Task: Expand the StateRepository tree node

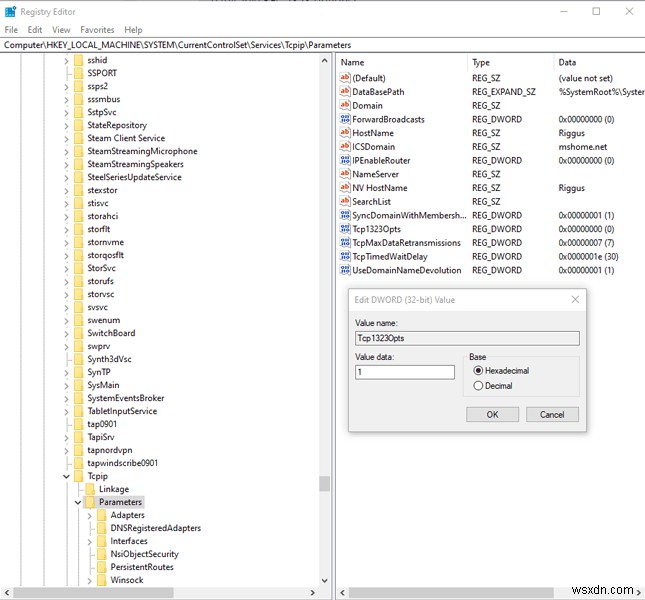Action: click(x=66, y=125)
